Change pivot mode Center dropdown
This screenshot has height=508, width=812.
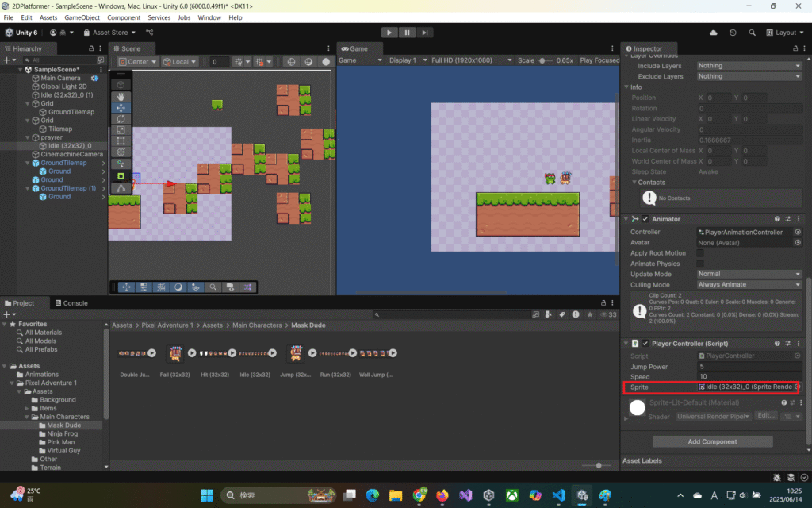tap(137, 61)
